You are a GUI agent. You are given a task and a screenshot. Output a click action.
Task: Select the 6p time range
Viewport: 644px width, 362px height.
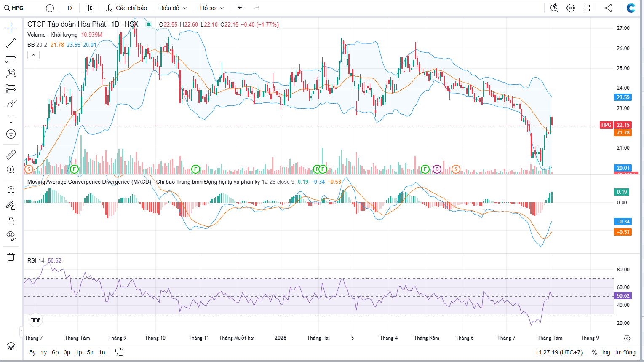[x=55, y=352]
